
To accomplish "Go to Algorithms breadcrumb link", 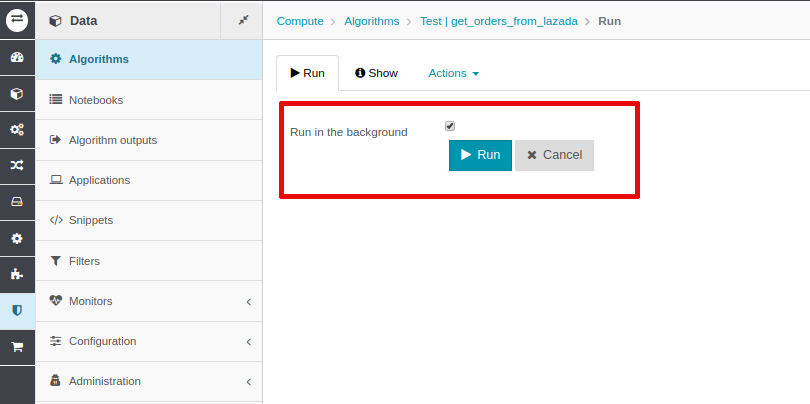I will 372,21.
